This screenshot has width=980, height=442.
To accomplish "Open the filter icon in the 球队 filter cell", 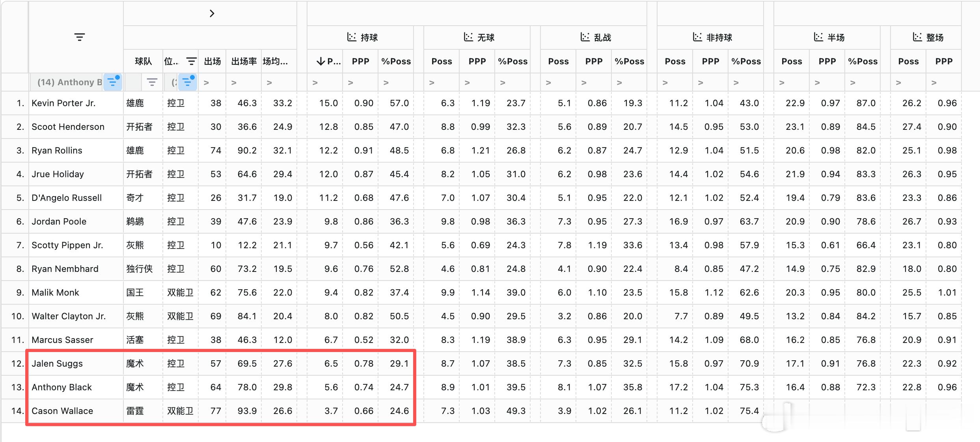I will pyautogui.click(x=152, y=82).
